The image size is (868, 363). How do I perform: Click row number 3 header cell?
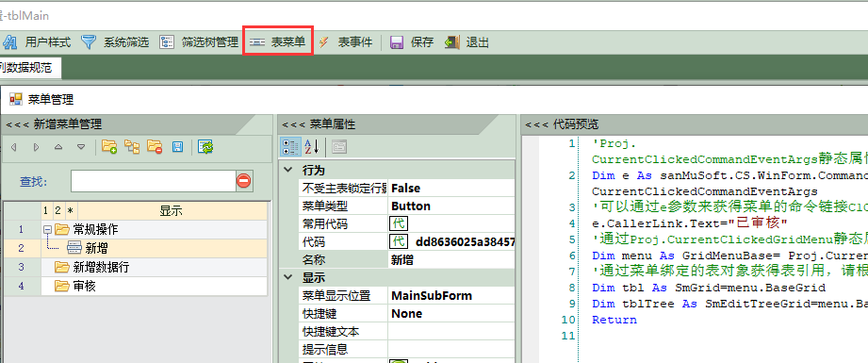point(22,268)
